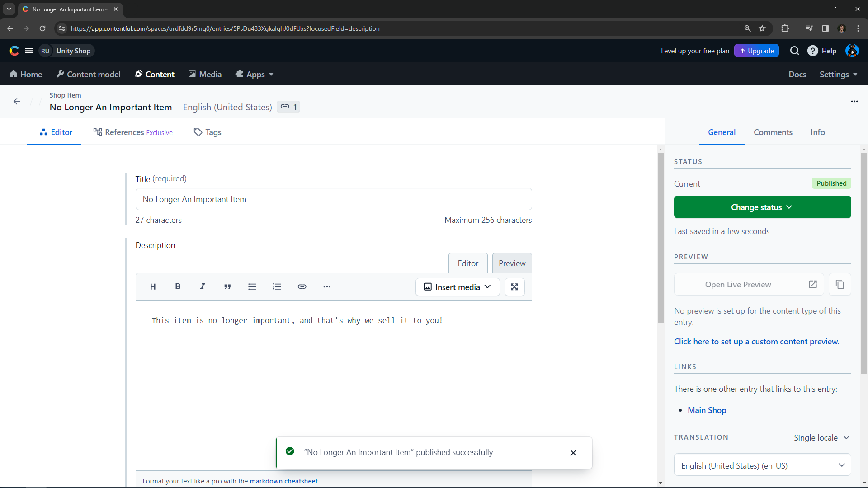Switch description to Preview mode
The width and height of the screenshot is (868, 488).
[512, 263]
